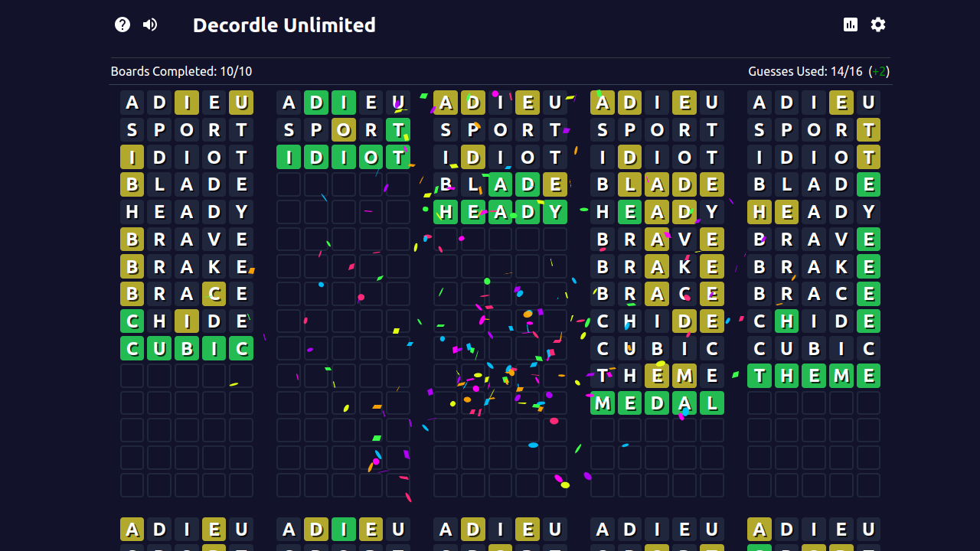Click green H in the solved HEADY row
The image size is (980, 551).
tap(446, 212)
